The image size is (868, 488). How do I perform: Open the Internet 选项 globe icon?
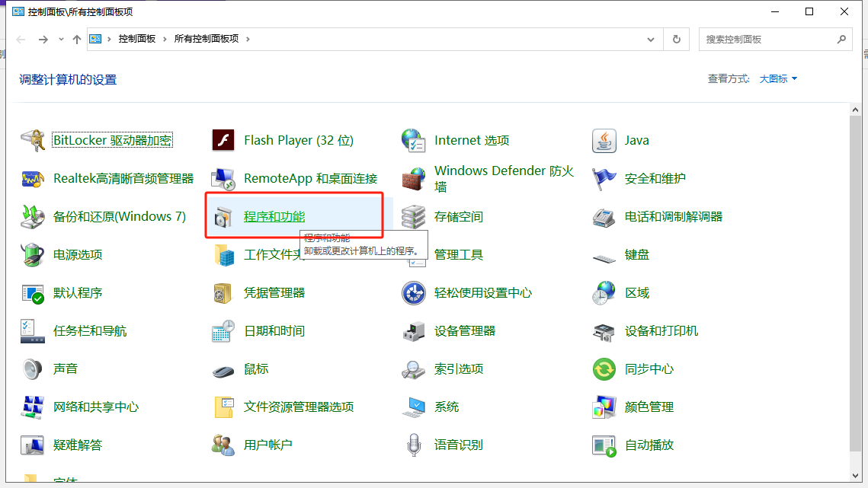(x=414, y=141)
